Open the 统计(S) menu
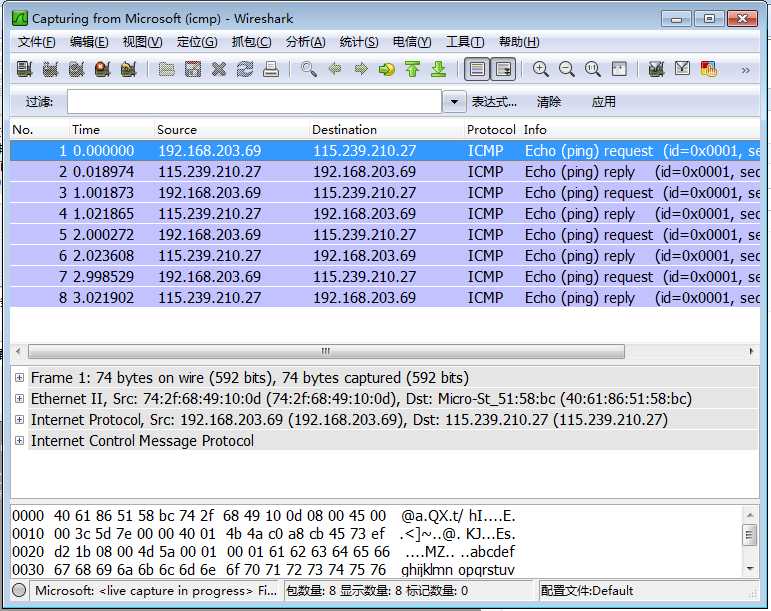The height and width of the screenshot is (611, 771). pyautogui.click(x=359, y=42)
